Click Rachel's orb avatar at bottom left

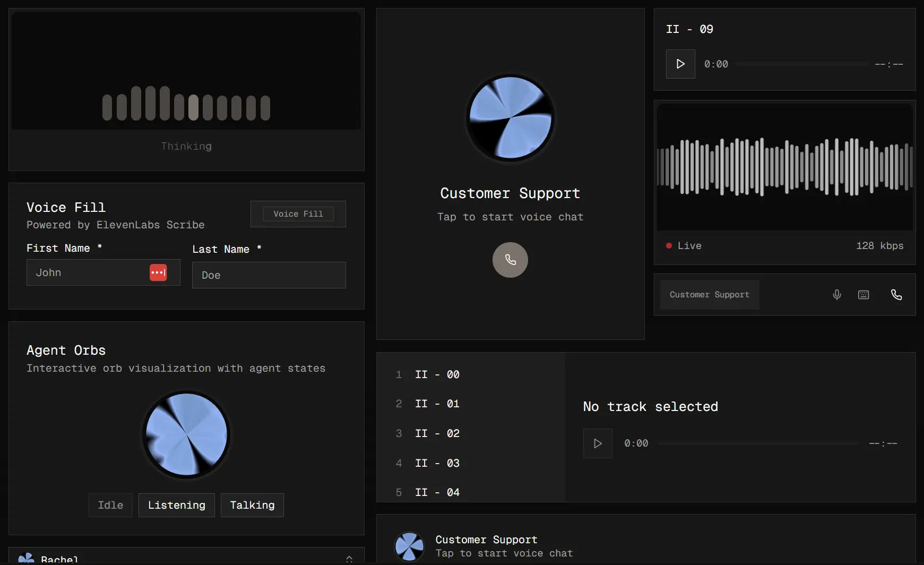pos(25,558)
